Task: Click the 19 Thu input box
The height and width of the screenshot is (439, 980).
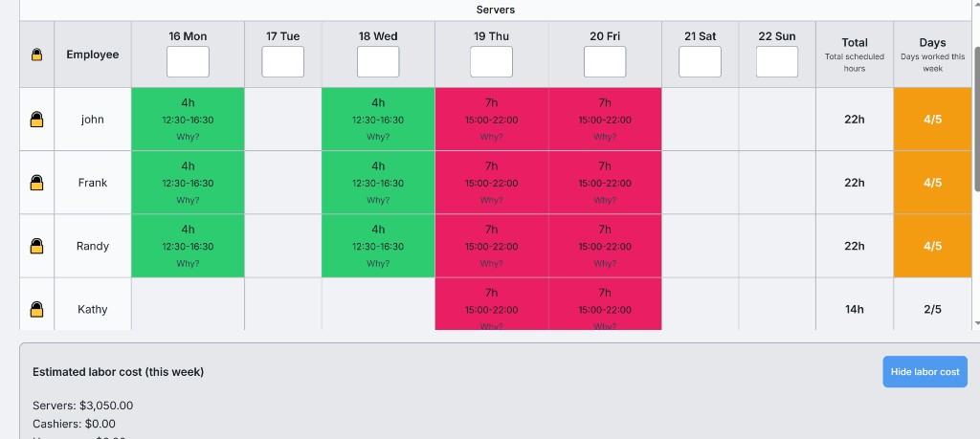Action: click(x=491, y=62)
